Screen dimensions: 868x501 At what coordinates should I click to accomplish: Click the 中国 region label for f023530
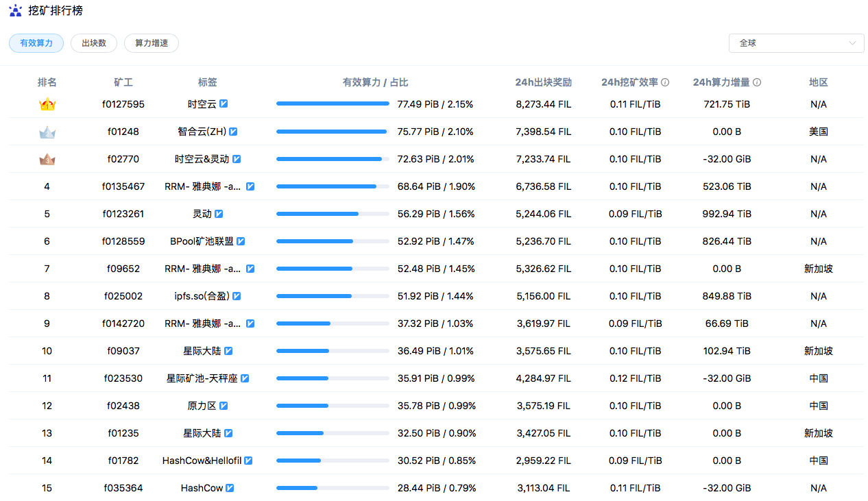tap(818, 378)
